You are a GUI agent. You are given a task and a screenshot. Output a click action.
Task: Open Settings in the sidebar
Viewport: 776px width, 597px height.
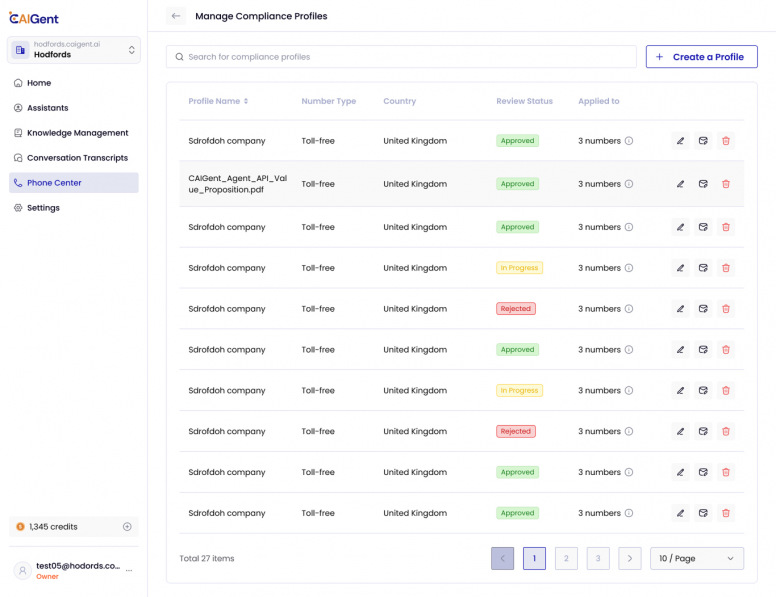click(x=43, y=208)
